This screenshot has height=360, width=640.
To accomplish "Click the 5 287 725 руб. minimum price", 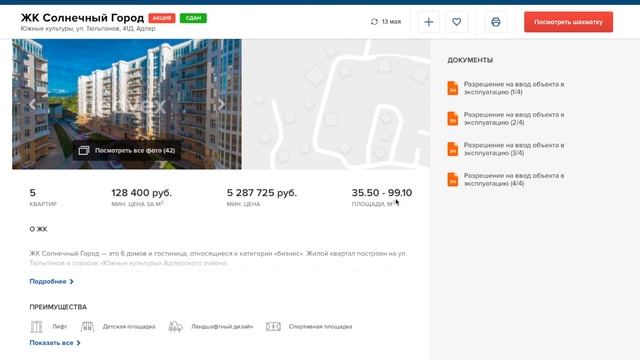I will tap(262, 193).
